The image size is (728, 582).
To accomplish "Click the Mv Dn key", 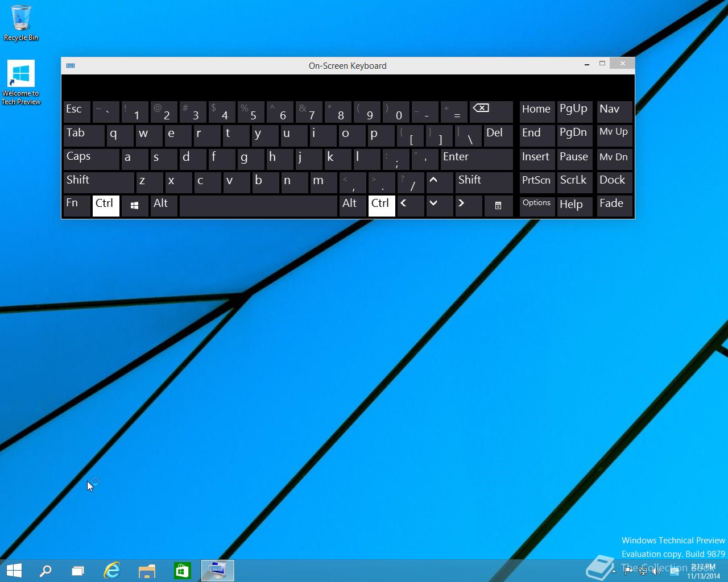I will click(x=614, y=159).
